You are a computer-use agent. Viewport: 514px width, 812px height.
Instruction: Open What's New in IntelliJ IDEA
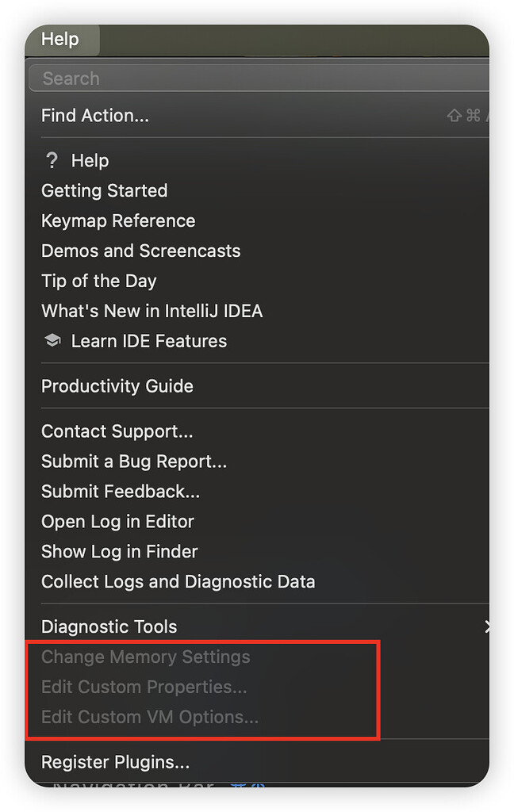pyautogui.click(x=152, y=311)
